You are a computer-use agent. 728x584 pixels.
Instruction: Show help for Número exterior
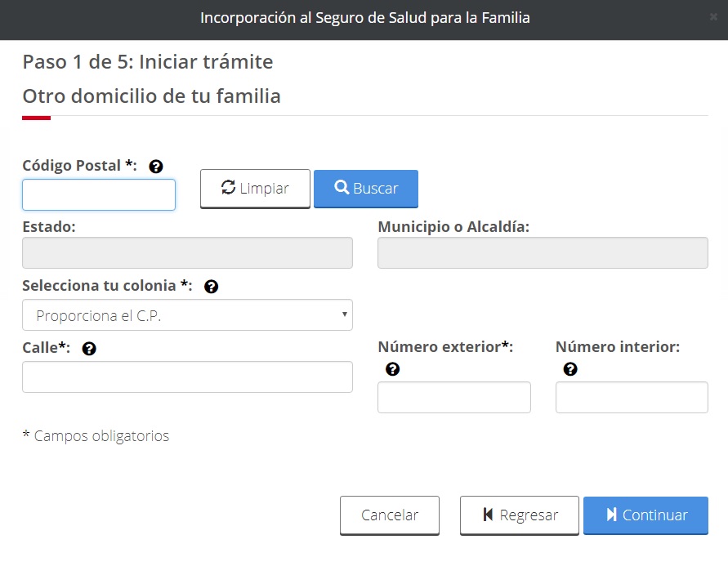[x=392, y=369]
